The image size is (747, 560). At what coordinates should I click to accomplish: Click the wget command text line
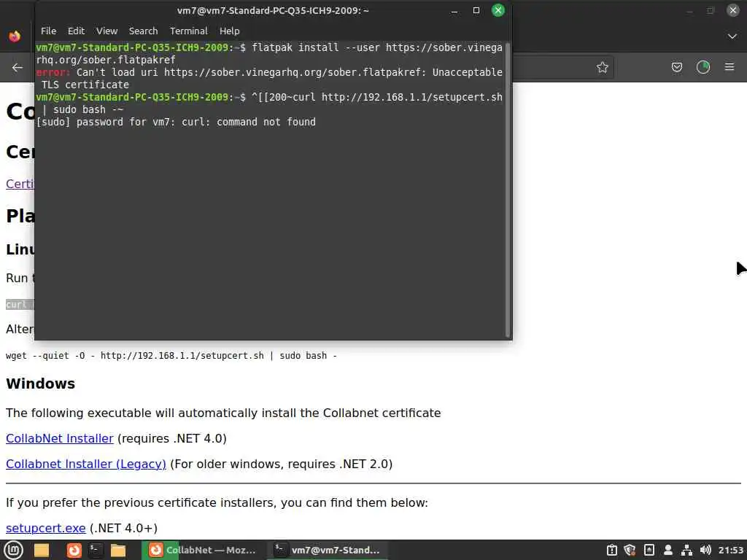point(171,356)
